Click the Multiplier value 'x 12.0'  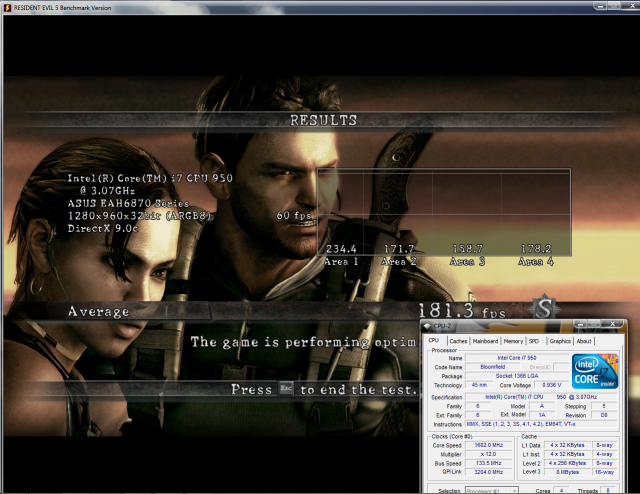pyautogui.click(x=489, y=454)
